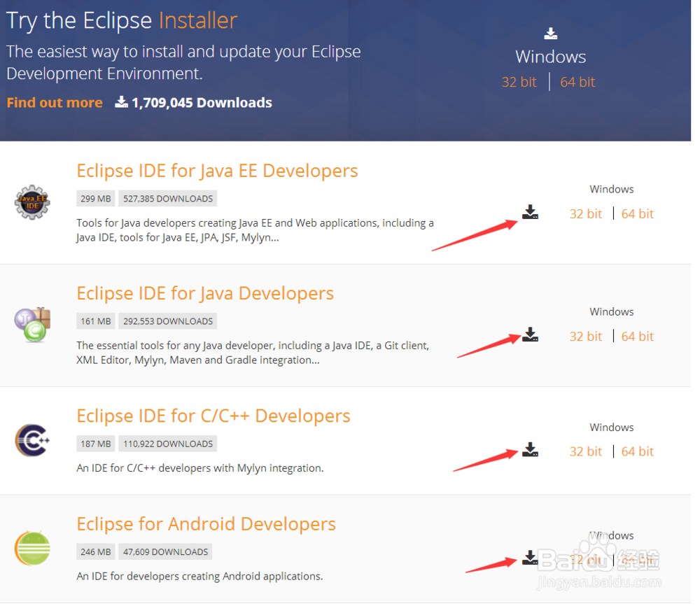The height and width of the screenshot is (606, 700).
Task: Click the Java EE tools description text
Action: tap(255, 230)
